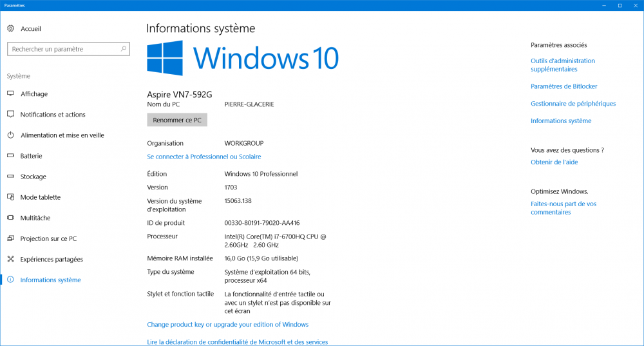
Task: Click the search magnifier icon
Action: 124,49
